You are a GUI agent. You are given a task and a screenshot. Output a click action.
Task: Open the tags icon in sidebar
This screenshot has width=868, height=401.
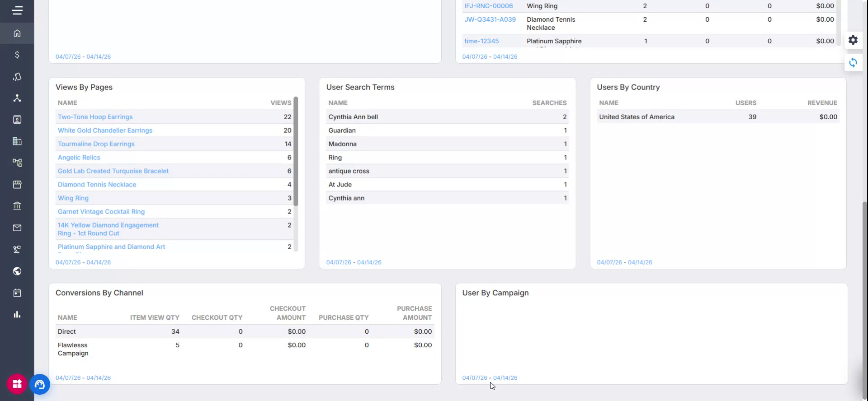(x=17, y=76)
